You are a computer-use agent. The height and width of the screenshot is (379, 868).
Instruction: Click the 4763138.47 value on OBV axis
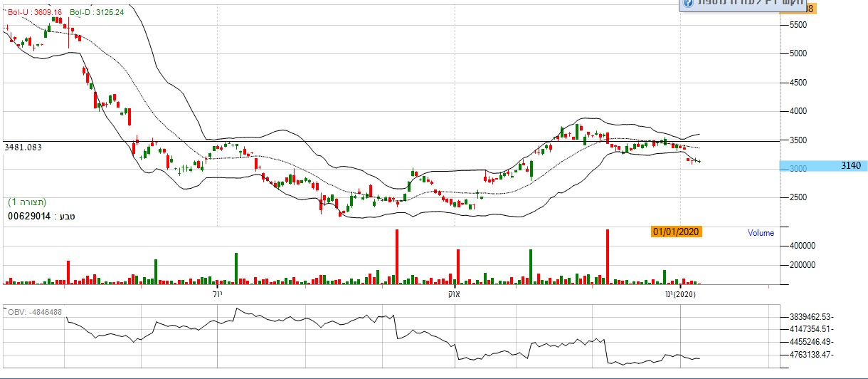point(811,354)
